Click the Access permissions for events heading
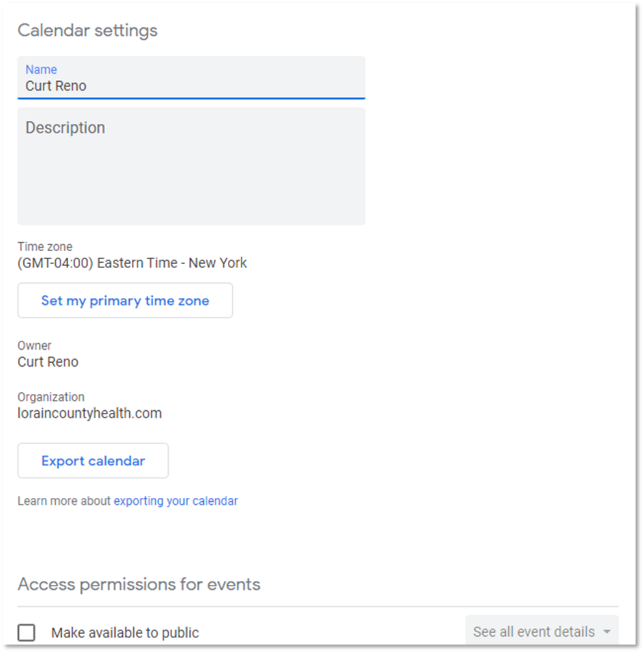Viewport: 644px width, 653px height. click(x=139, y=584)
